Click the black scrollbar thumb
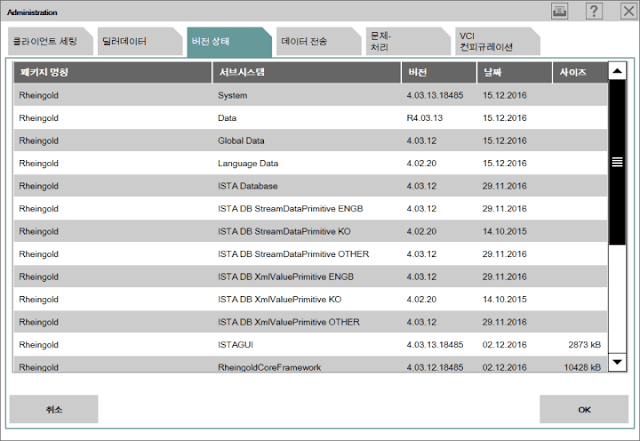 [x=617, y=162]
